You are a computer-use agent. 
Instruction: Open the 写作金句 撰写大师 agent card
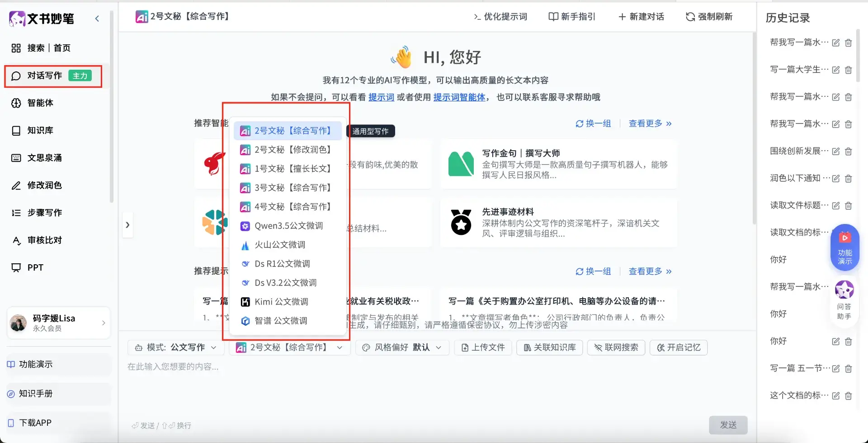[x=558, y=164]
